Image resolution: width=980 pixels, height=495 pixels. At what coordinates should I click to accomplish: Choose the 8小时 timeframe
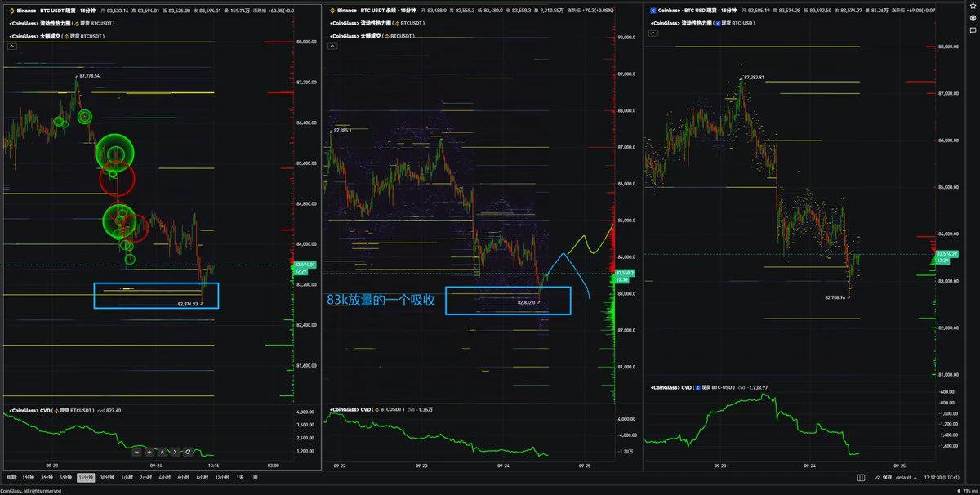202,478
